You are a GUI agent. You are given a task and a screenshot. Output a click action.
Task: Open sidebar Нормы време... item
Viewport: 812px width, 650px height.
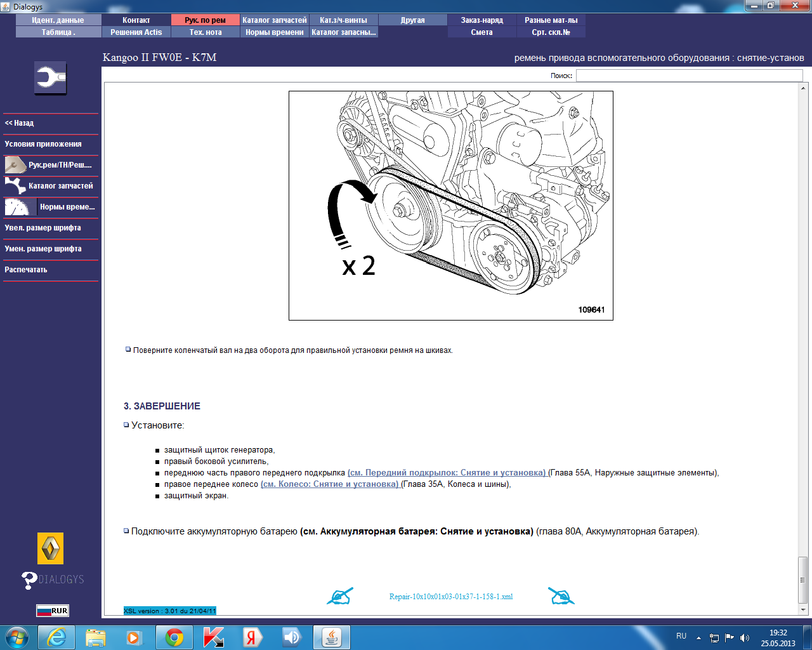pos(51,207)
